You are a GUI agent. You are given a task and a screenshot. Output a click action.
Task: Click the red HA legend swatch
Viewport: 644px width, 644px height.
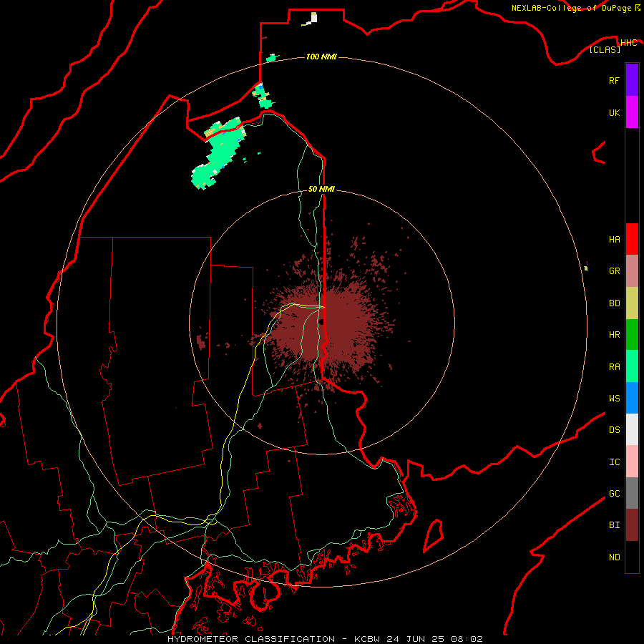tap(632, 239)
